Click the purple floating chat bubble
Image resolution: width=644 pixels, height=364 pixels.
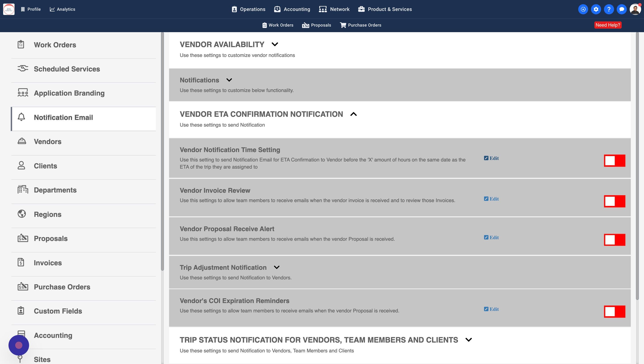pos(19,345)
